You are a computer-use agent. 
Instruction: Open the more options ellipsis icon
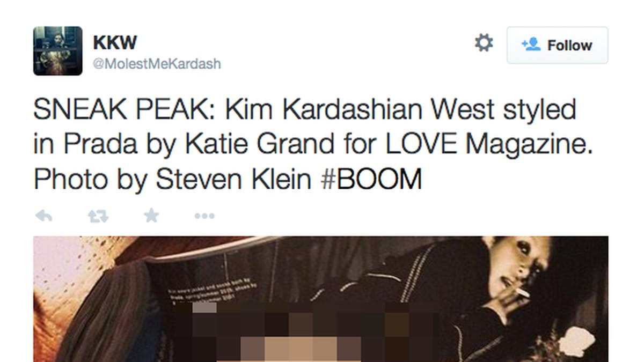pos(204,217)
